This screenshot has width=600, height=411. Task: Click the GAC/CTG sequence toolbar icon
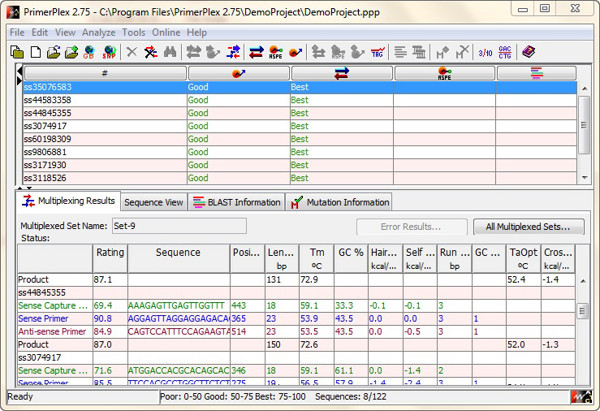point(505,52)
